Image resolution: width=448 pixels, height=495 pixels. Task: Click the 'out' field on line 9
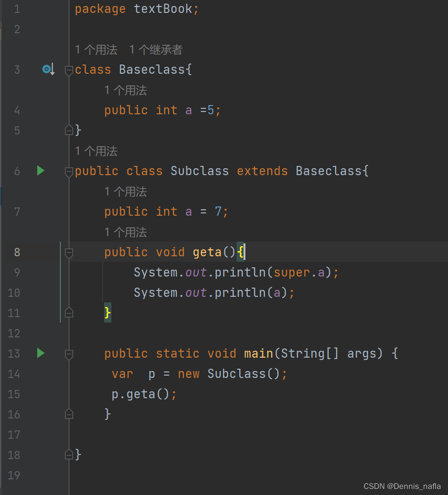pyautogui.click(x=196, y=272)
